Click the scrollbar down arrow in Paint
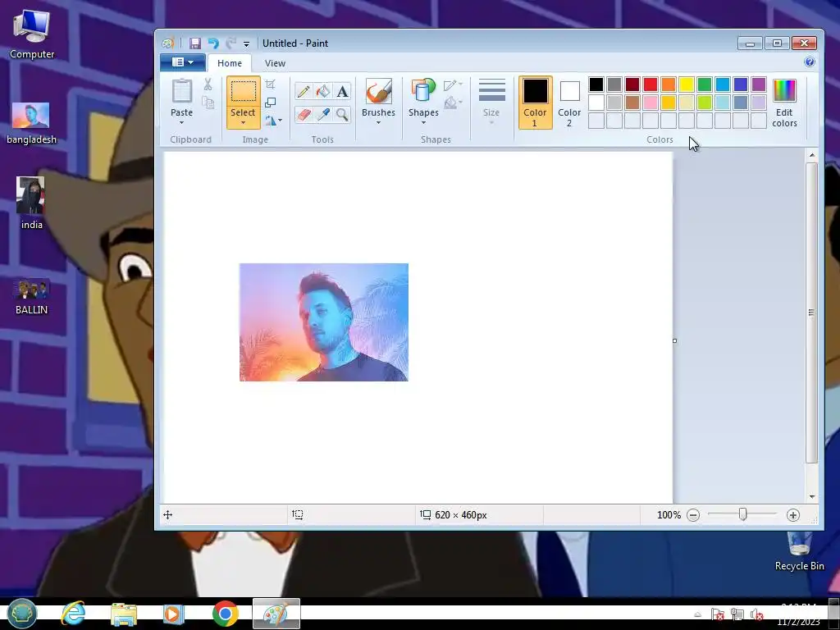This screenshot has height=630, width=840. coord(811,496)
